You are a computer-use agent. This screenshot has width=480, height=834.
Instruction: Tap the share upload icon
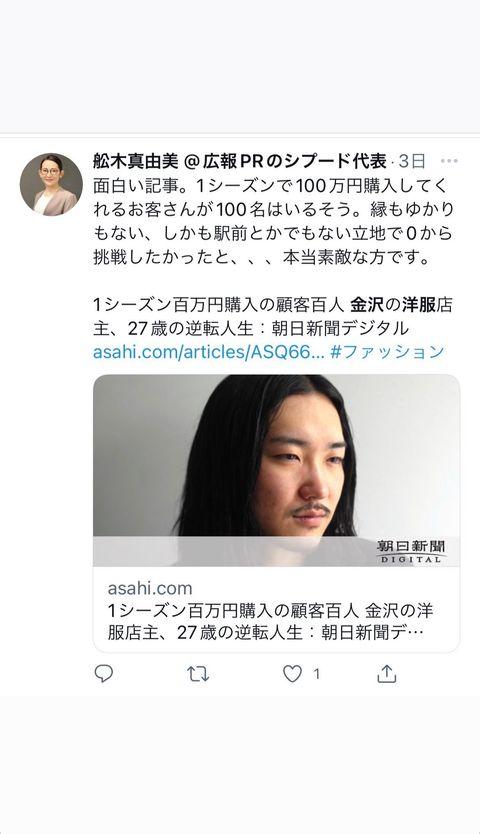[387, 673]
